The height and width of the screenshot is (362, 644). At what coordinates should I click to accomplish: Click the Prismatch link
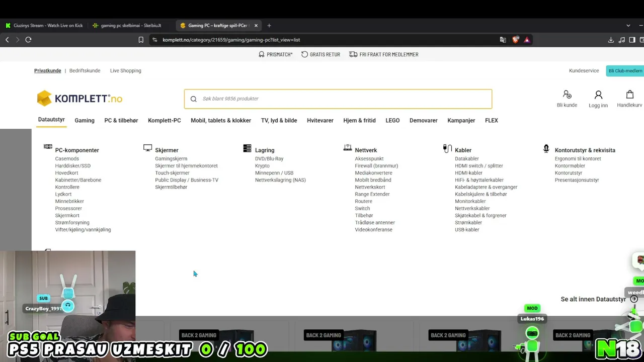275,54
